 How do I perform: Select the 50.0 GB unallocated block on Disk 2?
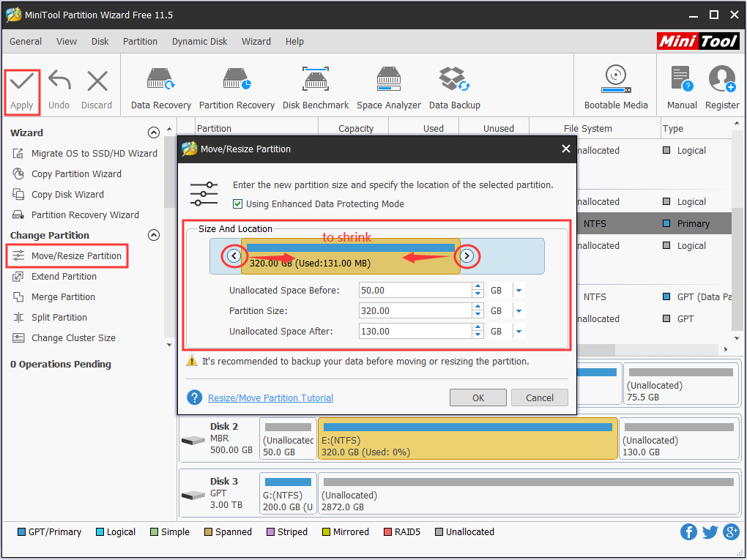[288, 438]
